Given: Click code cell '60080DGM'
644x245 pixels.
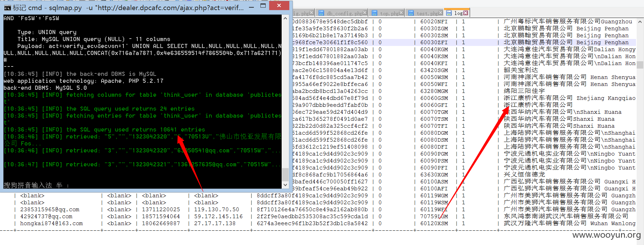Looking at the screenshot, I should tap(434, 133).
